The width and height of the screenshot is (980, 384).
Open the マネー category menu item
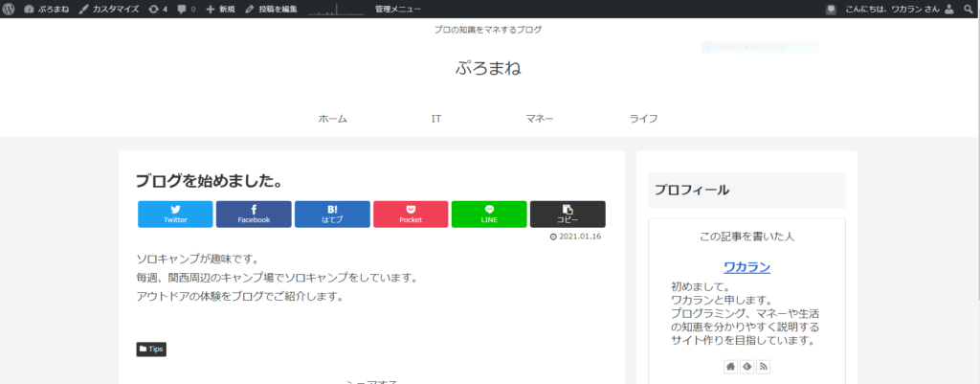[x=540, y=118]
